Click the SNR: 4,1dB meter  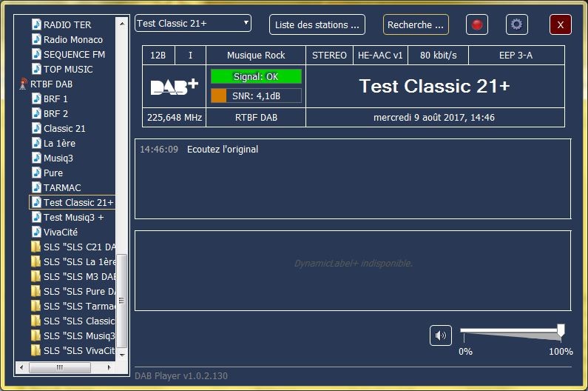click(x=256, y=96)
